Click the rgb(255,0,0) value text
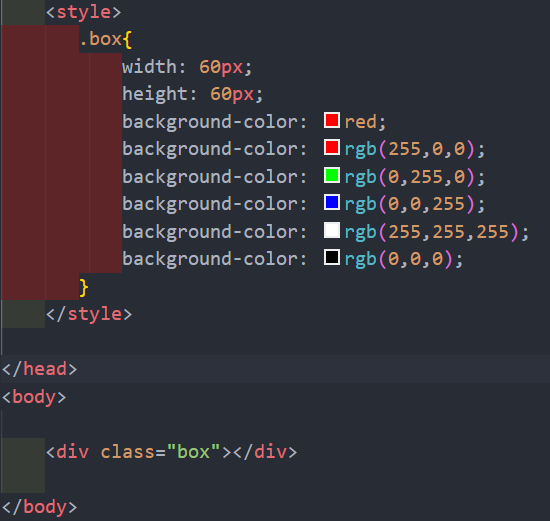This screenshot has width=550, height=521. pos(409,149)
